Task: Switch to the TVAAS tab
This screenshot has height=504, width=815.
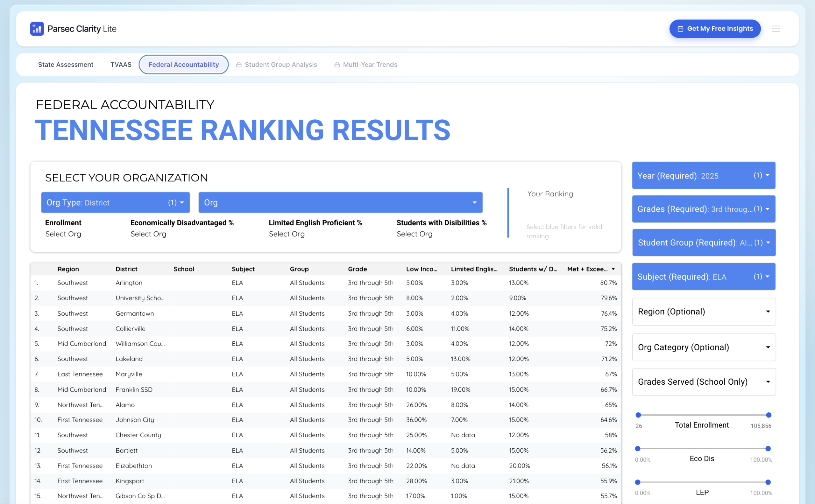Action: click(121, 65)
